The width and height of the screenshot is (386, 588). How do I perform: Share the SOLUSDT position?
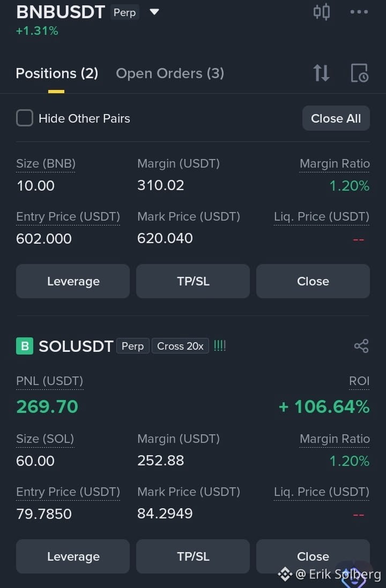(361, 346)
